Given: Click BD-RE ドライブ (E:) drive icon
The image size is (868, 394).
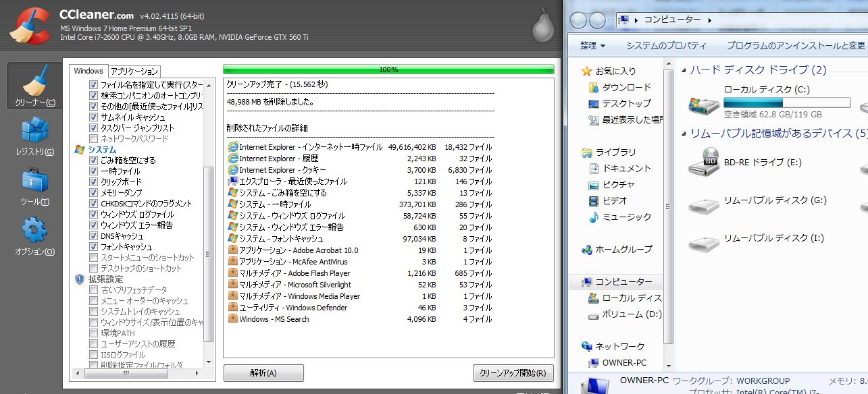Looking at the screenshot, I should click(x=703, y=162).
